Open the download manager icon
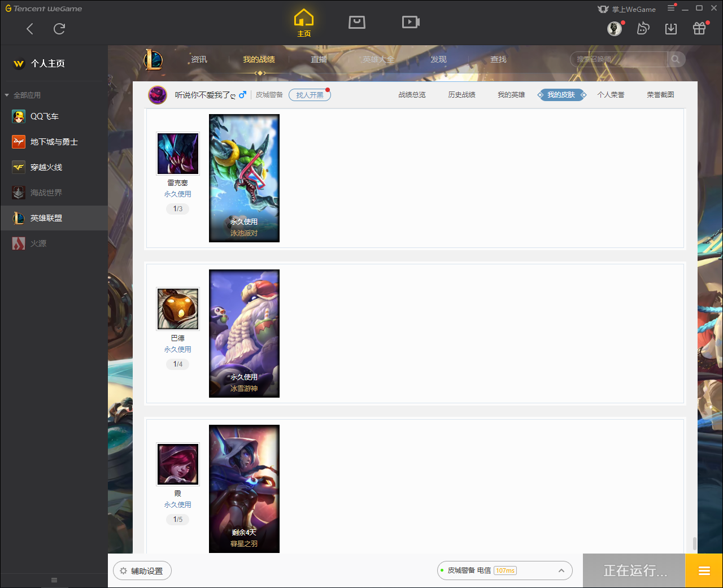This screenshot has height=588, width=723. (671, 29)
